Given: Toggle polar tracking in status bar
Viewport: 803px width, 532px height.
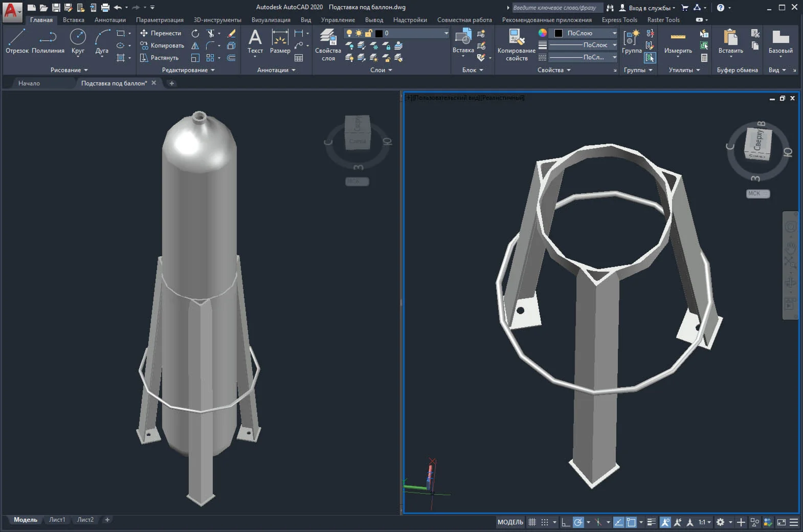Looking at the screenshot, I should click(x=578, y=522).
